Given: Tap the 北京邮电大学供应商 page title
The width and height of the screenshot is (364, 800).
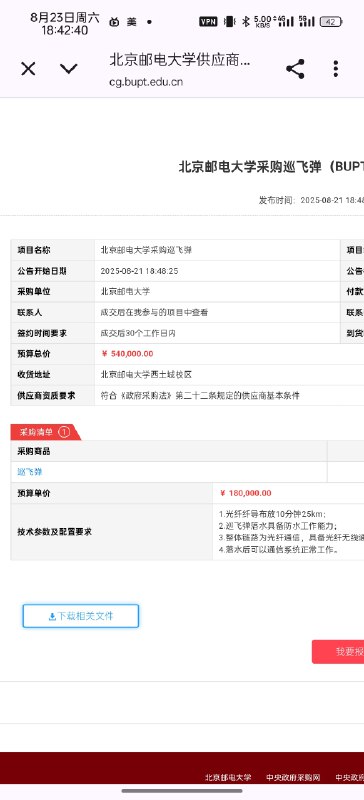Looking at the screenshot, I should tap(180, 60).
